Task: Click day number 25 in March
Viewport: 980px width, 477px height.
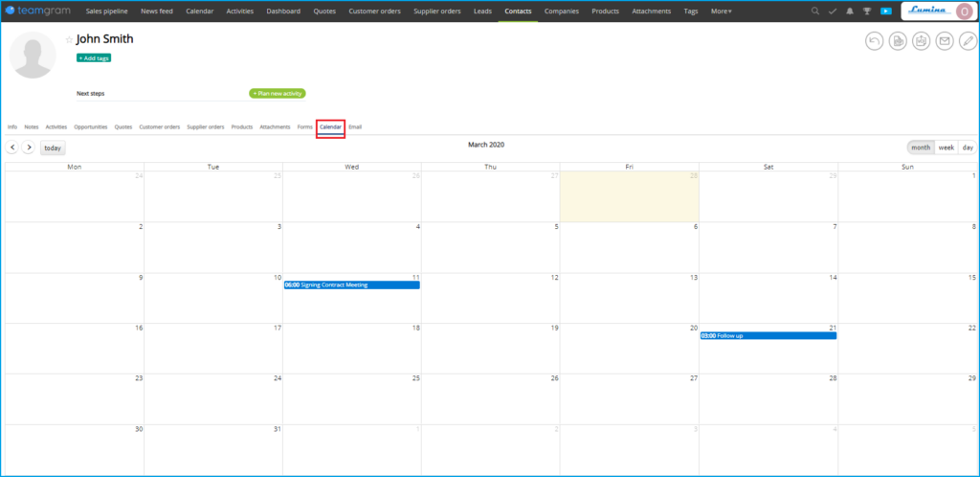Action: point(416,378)
